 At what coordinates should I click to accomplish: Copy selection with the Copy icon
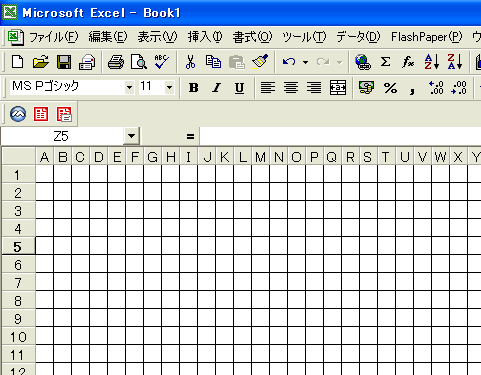point(213,62)
